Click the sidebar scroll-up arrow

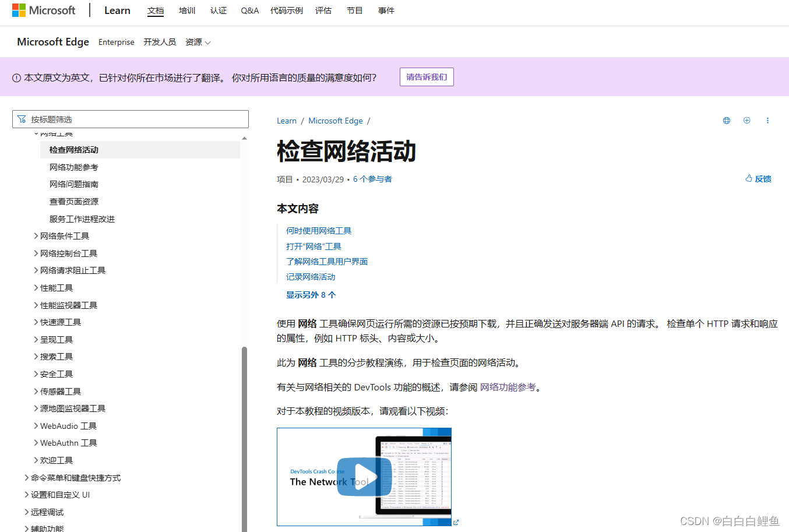pyautogui.click(x=244, y=138)
